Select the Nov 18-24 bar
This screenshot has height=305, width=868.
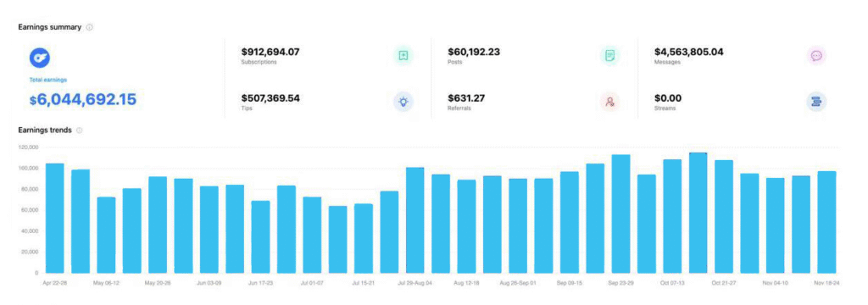click(x=827, y=222)
